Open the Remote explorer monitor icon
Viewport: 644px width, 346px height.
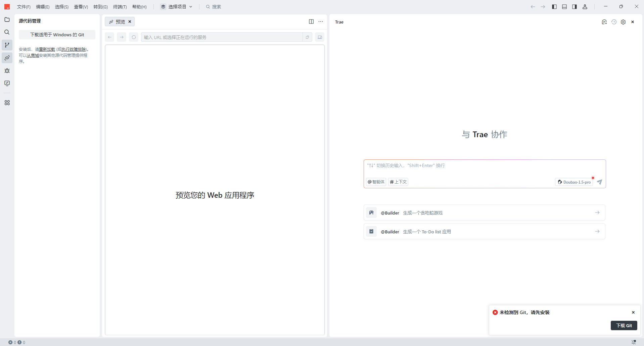click(x=7, y=83)
